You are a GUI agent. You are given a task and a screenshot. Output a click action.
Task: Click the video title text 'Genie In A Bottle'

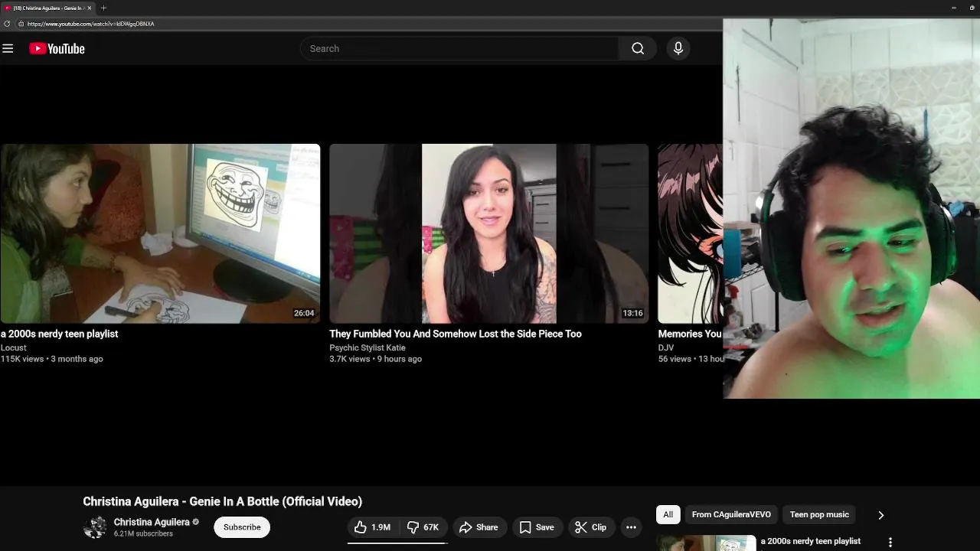222,501
